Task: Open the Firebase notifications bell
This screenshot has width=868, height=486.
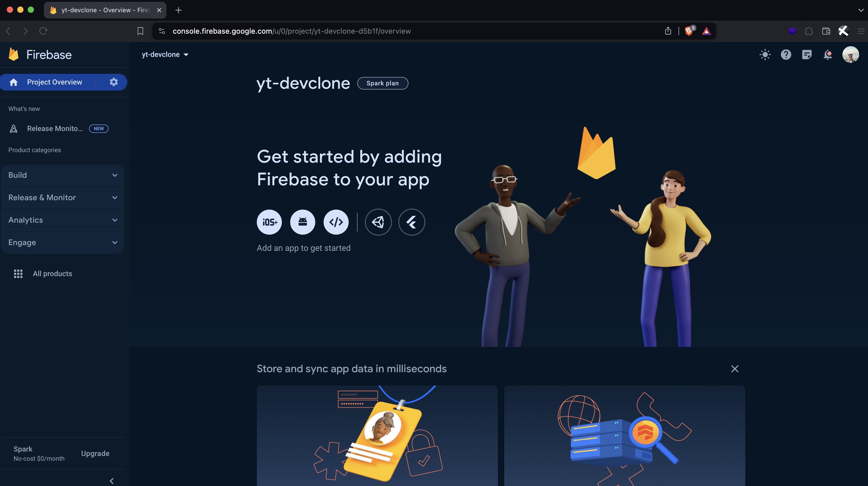Action: (x=828, y=55)
